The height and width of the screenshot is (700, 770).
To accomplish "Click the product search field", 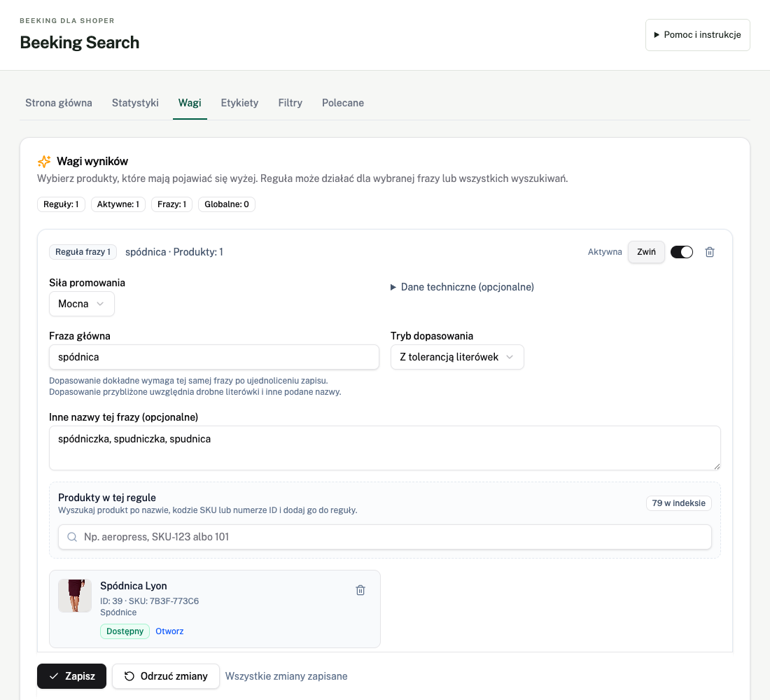I will coord(385,537).
